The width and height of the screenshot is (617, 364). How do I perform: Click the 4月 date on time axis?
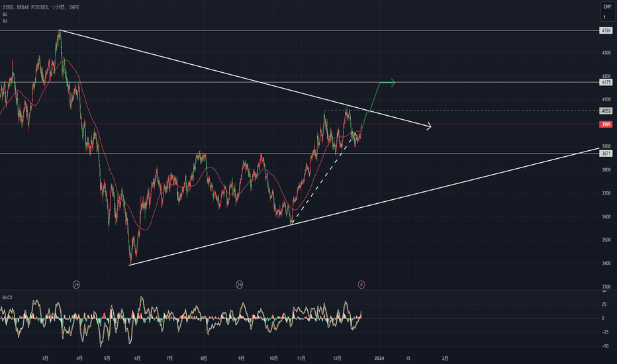tap(79, 358)
